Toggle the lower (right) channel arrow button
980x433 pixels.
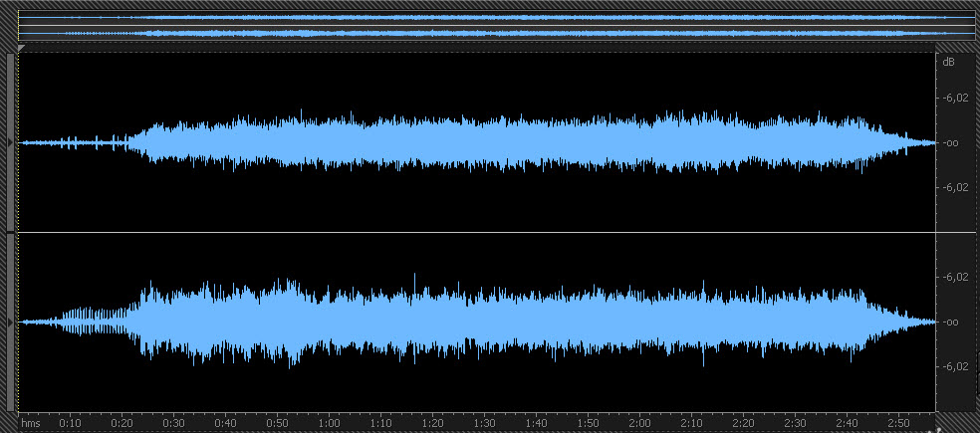pos(10,322)
